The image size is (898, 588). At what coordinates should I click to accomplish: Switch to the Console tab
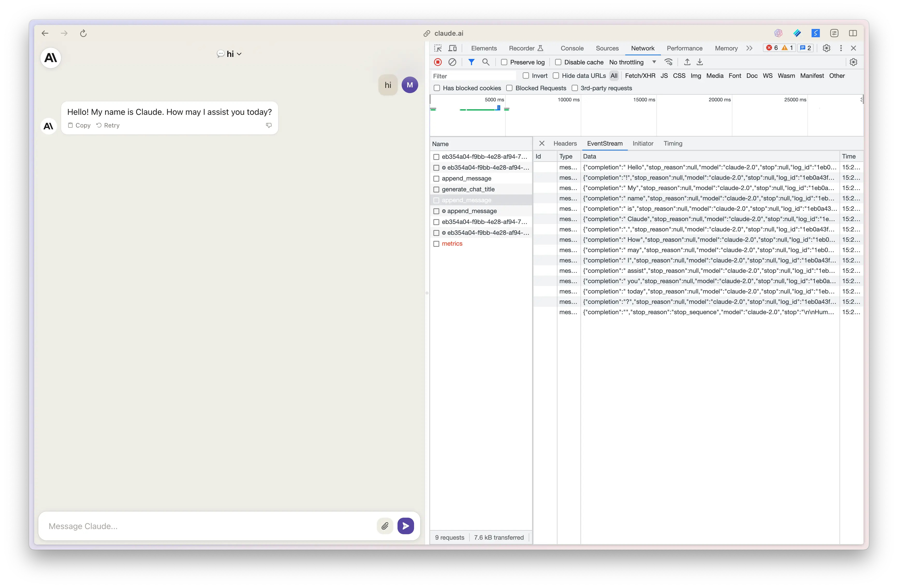572,48
